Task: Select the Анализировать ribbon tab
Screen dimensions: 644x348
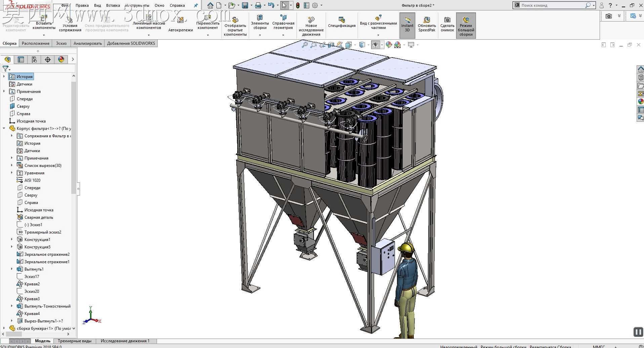Action: tap(88, 43)
